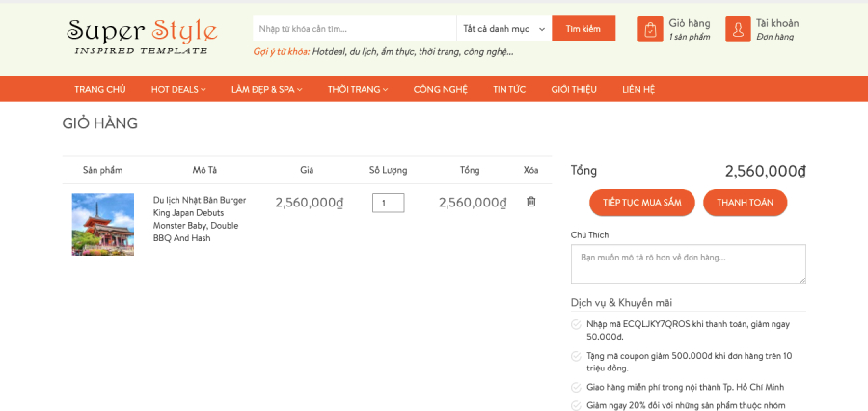The height and width of the screenshot is (411, 868).
Task: Click the TIẾP TỤC MUA SẮM button
Action: 641,203
